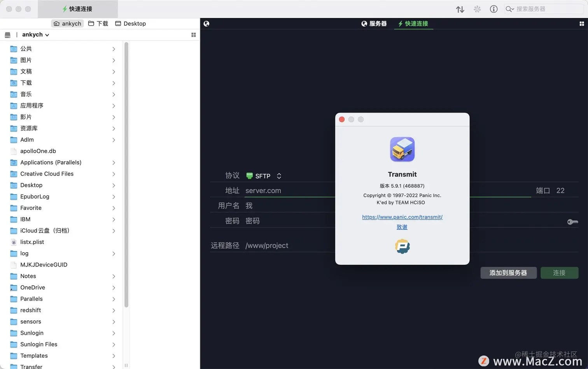588x369 pixels.
Task: Open the 致谢 acknowledgements link
Action: tap(402, 227)
